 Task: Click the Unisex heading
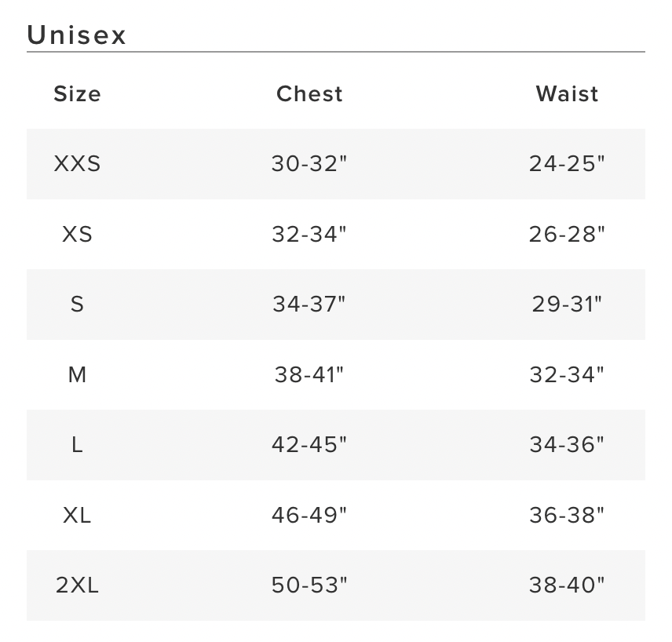click(77, 35)
